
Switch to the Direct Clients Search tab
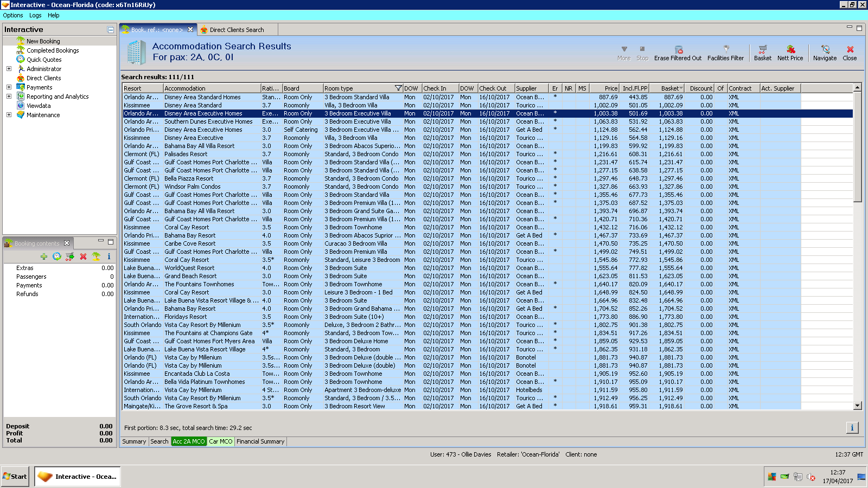(237, 30)
